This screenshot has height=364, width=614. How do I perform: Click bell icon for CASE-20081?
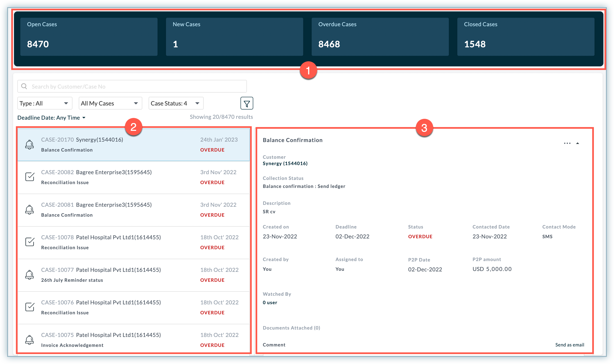tap(29, 210)
